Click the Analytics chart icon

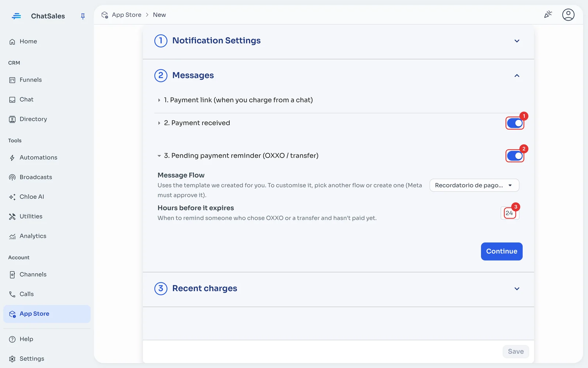click(x=12, y=236)
